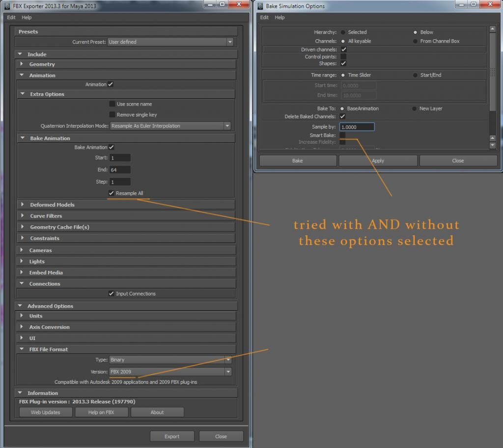The width and height of the screenshot is (503, 448).
Task: Collapse the Information section
Action: (20, 393)
